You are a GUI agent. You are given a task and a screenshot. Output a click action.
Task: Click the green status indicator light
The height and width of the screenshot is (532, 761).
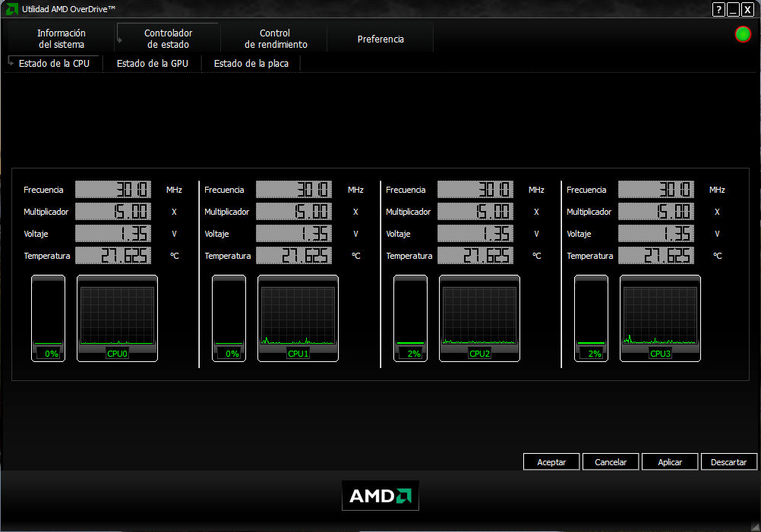[743, 34]
